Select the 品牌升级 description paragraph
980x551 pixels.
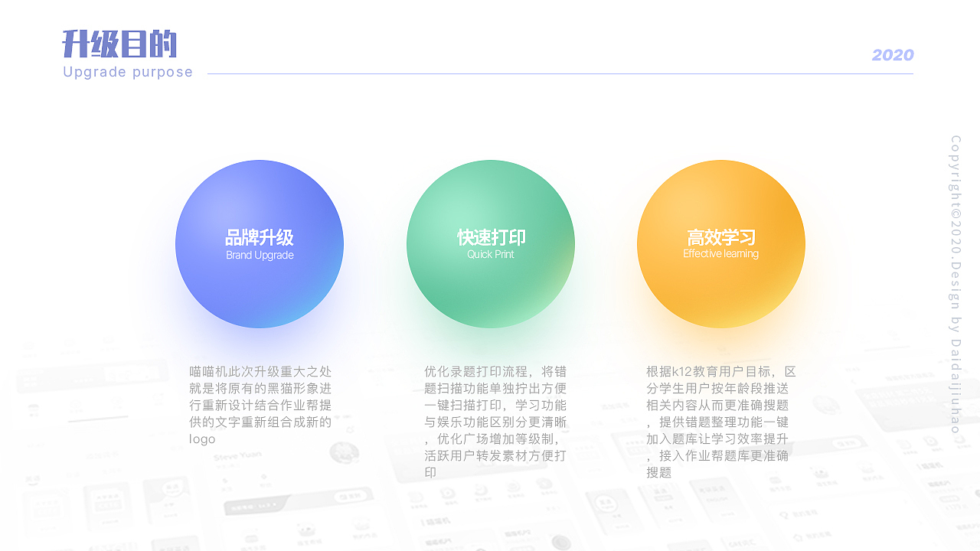260,403
